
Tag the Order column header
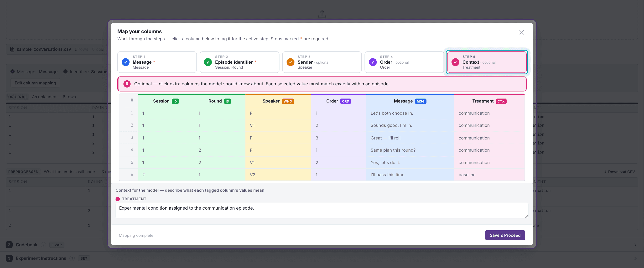pos(338,101)
